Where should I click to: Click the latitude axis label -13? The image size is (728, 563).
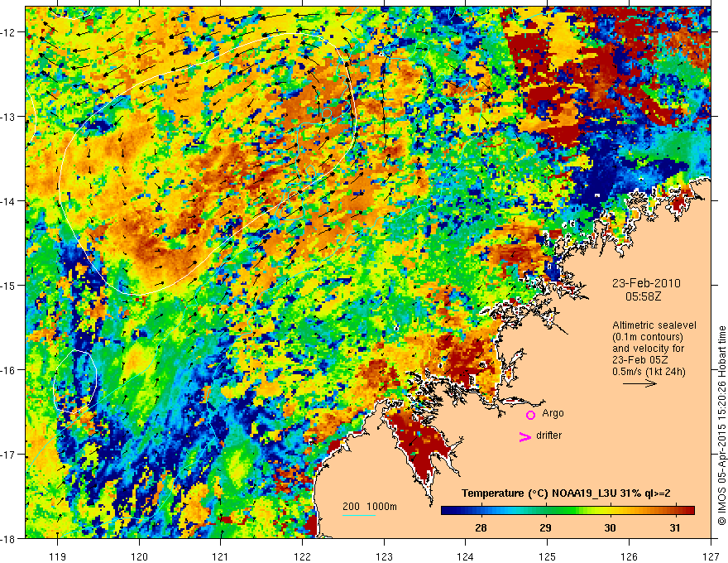(x=9, y=117)
